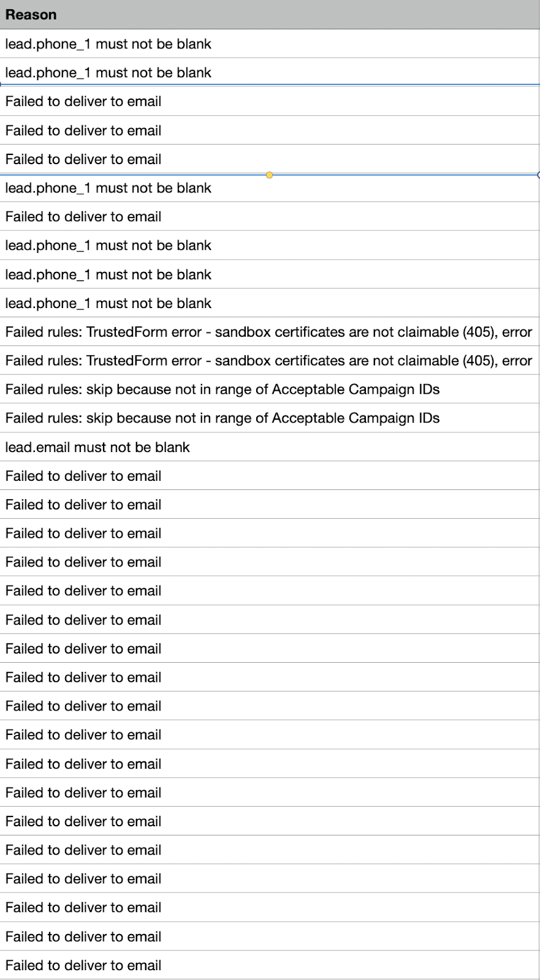Select second Acceptable Campaign IDs skip row

(x=222, y=418)
